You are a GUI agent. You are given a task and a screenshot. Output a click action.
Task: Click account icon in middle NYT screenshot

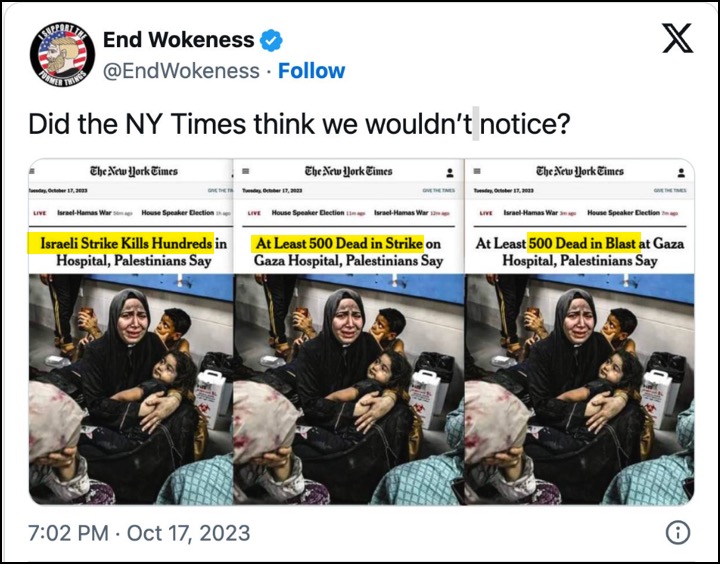tap(450, 173)
